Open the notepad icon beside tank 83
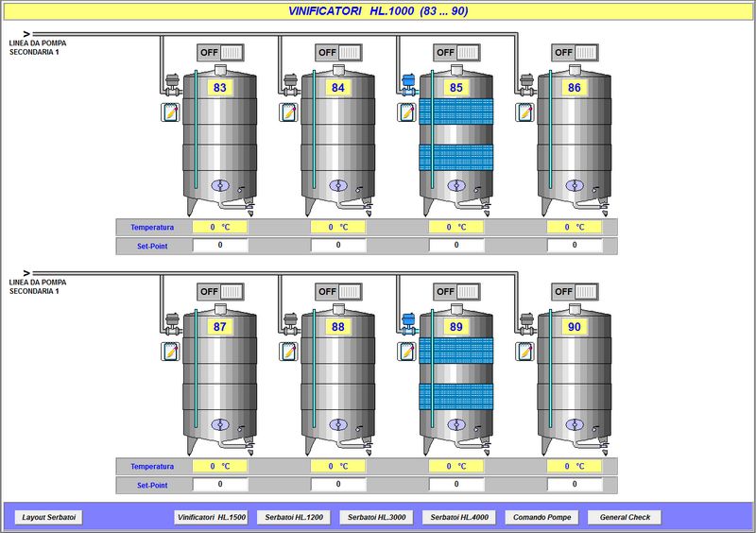Image resolution: width=756 pixels, height=533 pixels. click(x=170, y=112)
